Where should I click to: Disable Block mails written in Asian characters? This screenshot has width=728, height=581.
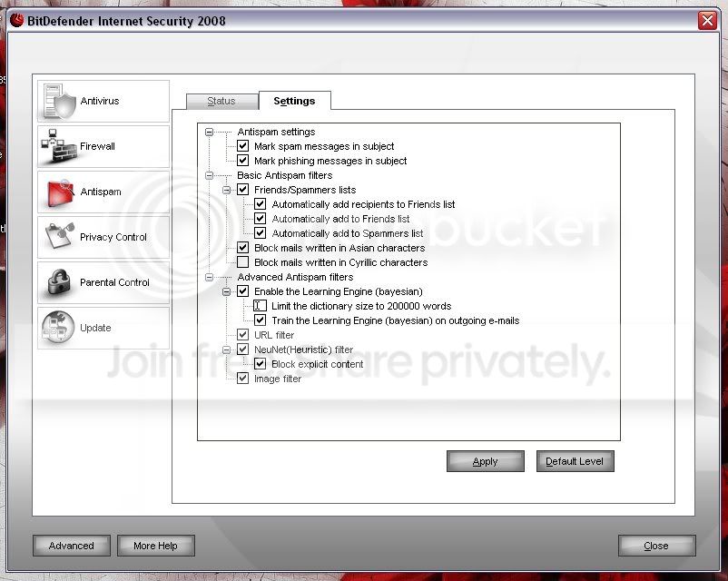coord(243,248)
